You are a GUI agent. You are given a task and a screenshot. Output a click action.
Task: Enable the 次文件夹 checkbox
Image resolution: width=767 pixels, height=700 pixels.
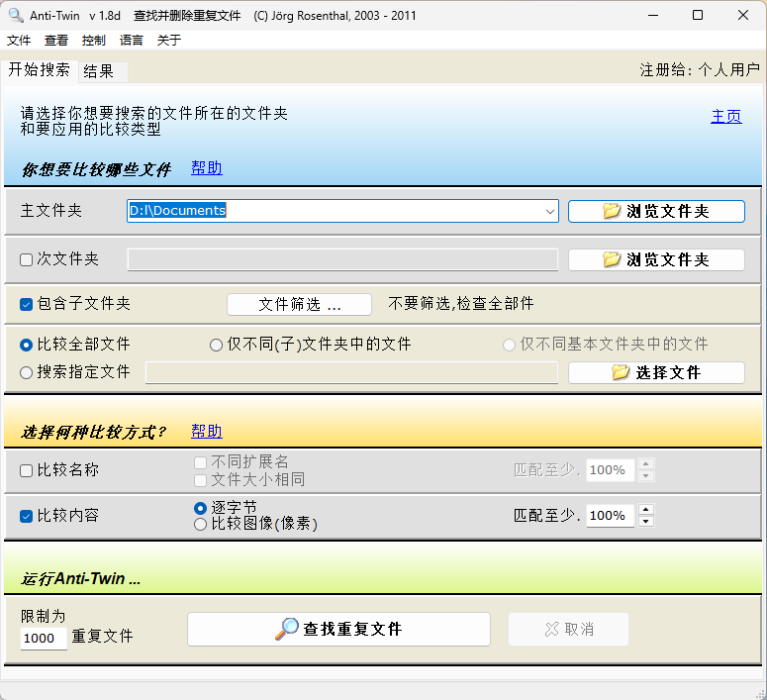tap(26, 259)
